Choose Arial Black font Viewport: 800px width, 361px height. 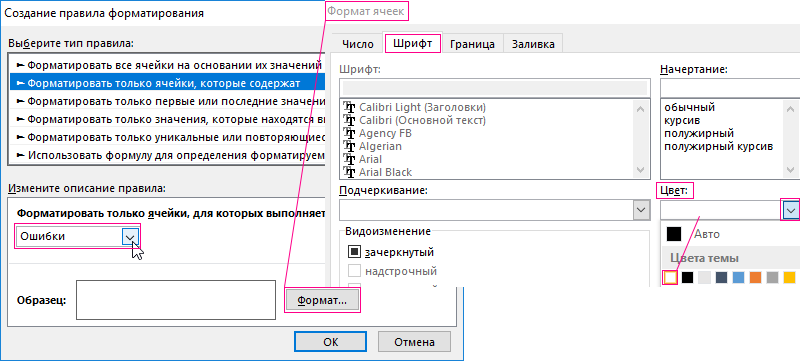[x=386, y=172]
